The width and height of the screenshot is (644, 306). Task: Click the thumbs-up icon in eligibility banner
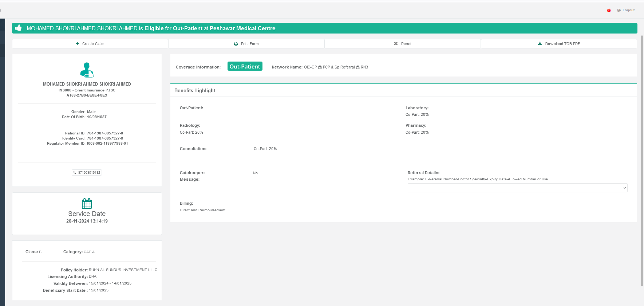click(19, 28)
